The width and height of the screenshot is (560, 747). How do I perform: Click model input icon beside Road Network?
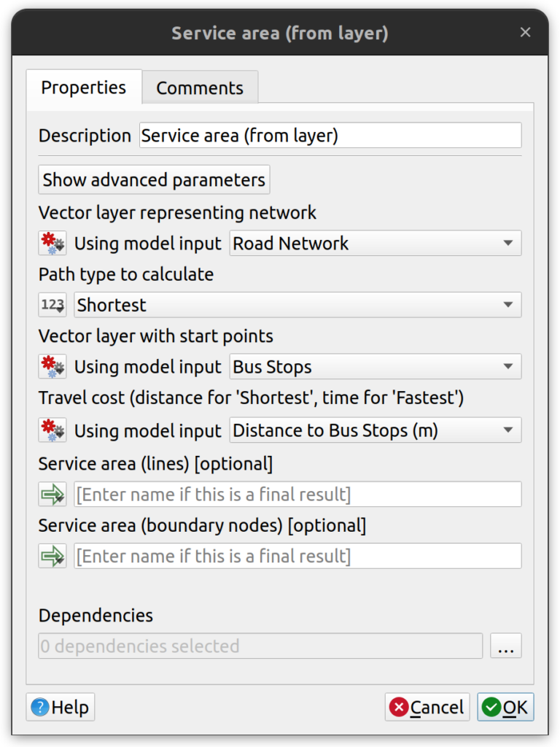click(52, 244)
